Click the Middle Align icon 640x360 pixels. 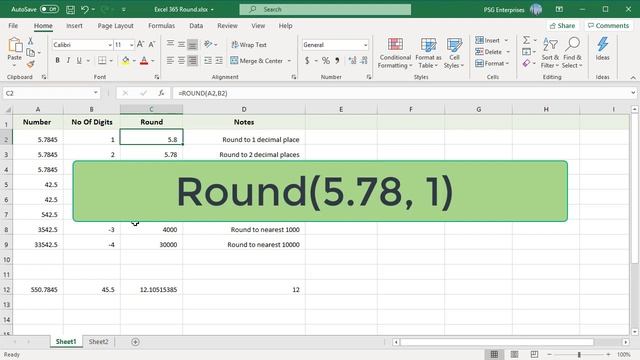(x=181, y=44)
